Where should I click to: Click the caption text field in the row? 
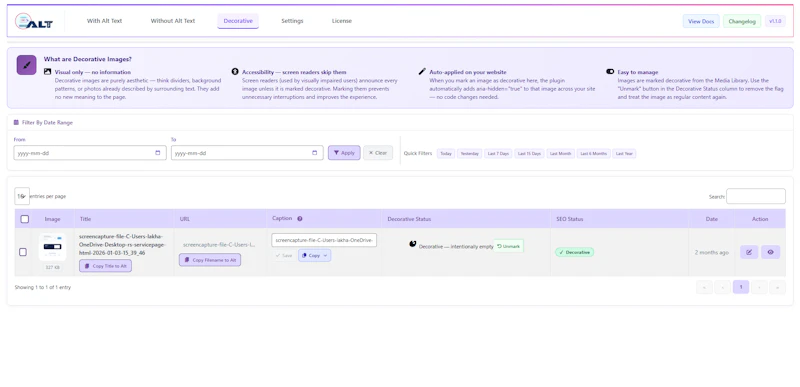coord(324,240)
